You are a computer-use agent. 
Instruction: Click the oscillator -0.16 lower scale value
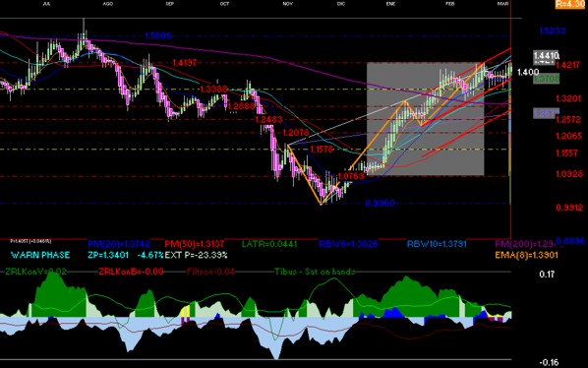click(549, 362)
